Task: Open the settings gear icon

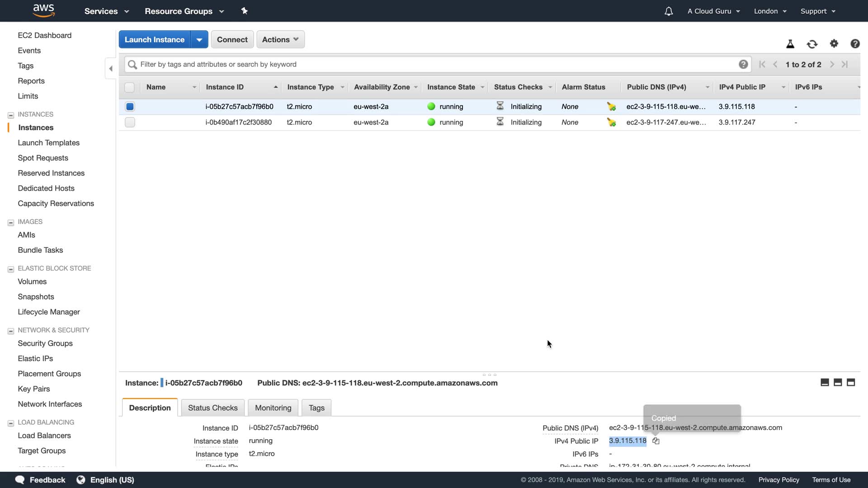Action: pyautogui.click(x=834, y=43)
